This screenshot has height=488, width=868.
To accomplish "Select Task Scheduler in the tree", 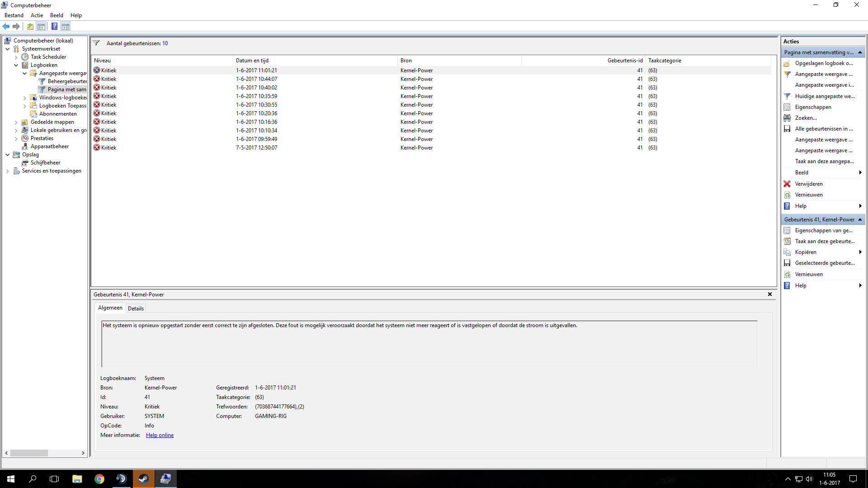I will point(48,57).
